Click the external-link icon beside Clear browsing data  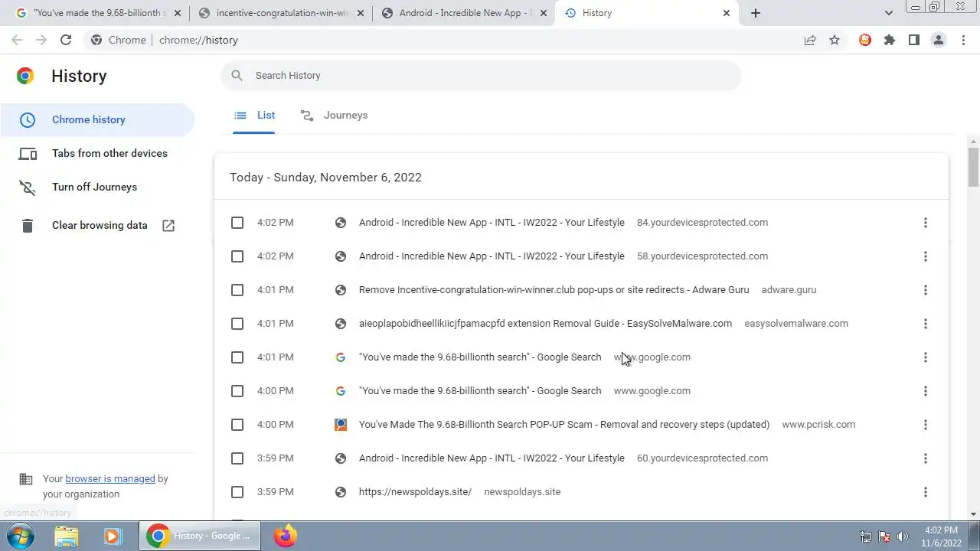point(168,225)
